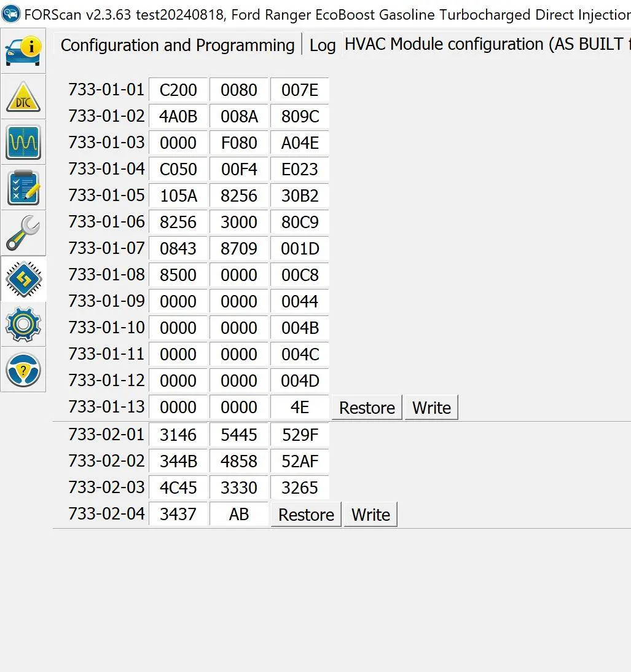The height and width of the screenshot is (672, 631).
Task: Open the Service procedures wrench section
Action: tap(23, 233)
